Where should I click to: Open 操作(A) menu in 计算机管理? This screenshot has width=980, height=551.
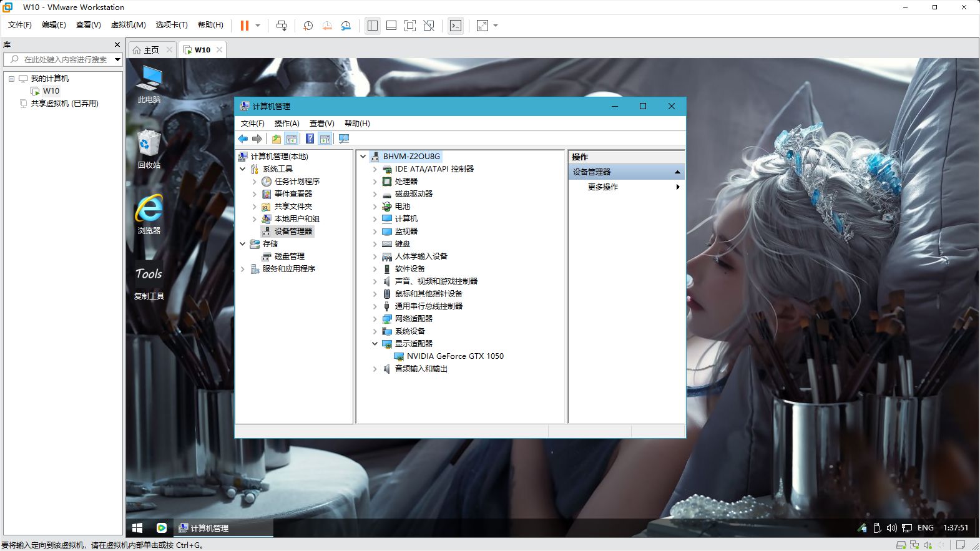[x=287, y=124]
